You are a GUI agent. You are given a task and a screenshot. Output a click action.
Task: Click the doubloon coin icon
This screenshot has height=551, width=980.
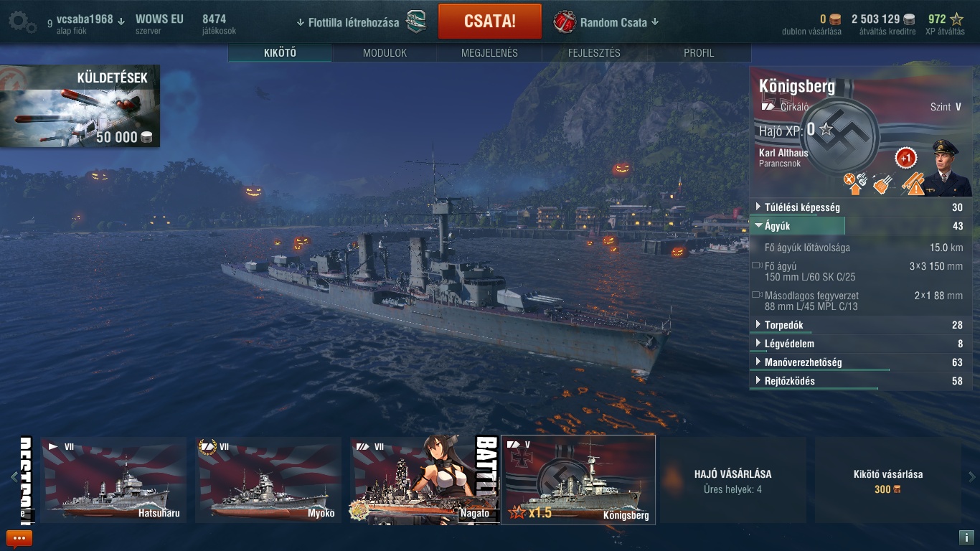tap(835, 19)
